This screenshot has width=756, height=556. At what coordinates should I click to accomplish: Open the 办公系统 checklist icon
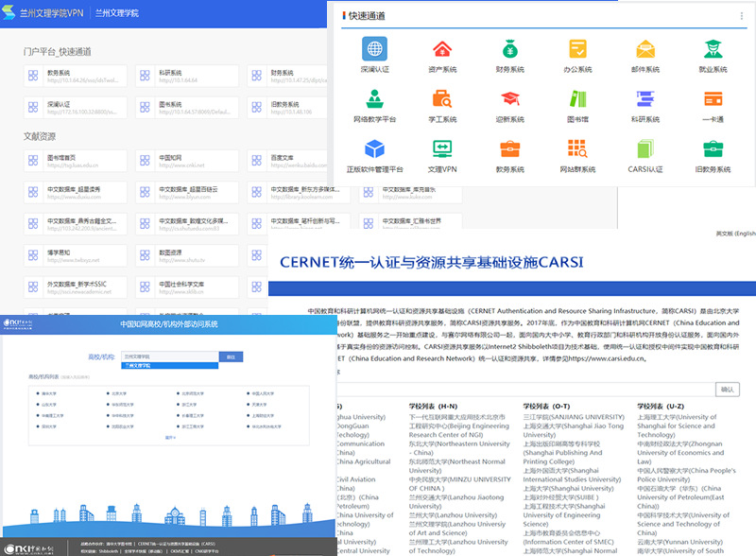tap(577, 49)
